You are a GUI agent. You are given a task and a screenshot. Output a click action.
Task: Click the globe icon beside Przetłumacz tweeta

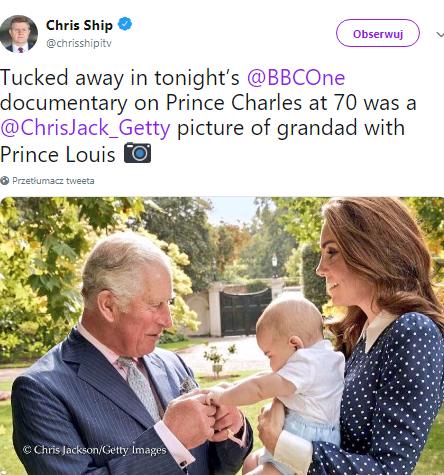(x=5, y=181)
